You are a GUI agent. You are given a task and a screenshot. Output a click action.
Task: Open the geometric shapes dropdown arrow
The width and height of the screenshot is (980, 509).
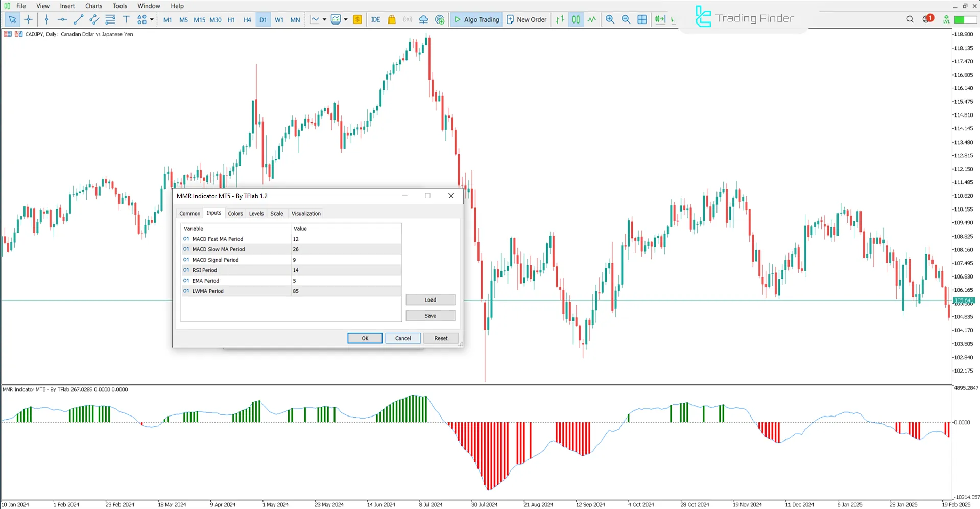coord(151,19)
